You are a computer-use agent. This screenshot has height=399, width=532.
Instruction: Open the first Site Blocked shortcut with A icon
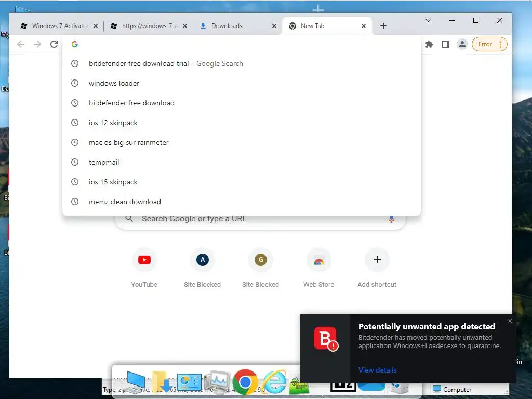tap(202, 268)
